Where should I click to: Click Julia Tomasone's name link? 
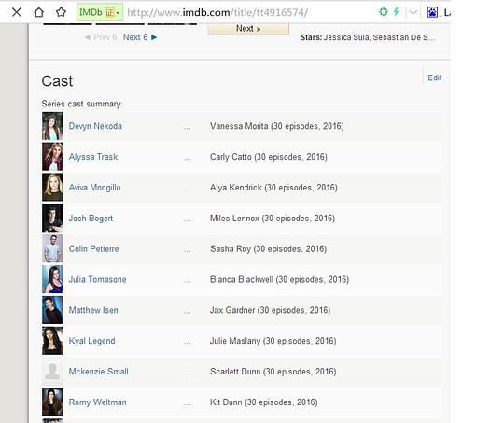tap(97, 279)
